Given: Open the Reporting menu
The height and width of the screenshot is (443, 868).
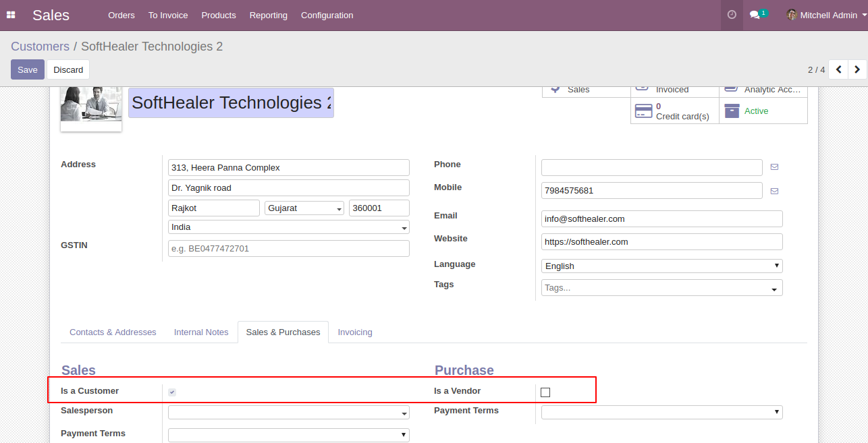Looking at the screenshot, I should 268,15.
